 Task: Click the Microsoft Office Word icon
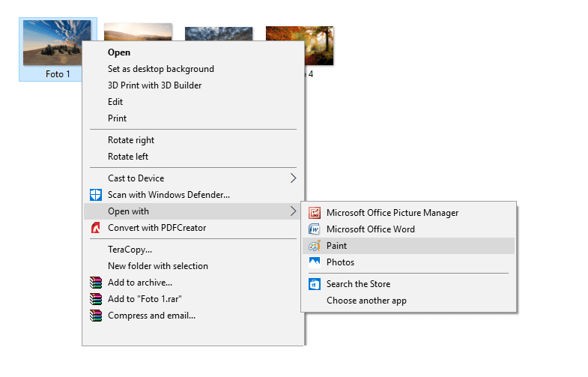(x=315, y=229)
